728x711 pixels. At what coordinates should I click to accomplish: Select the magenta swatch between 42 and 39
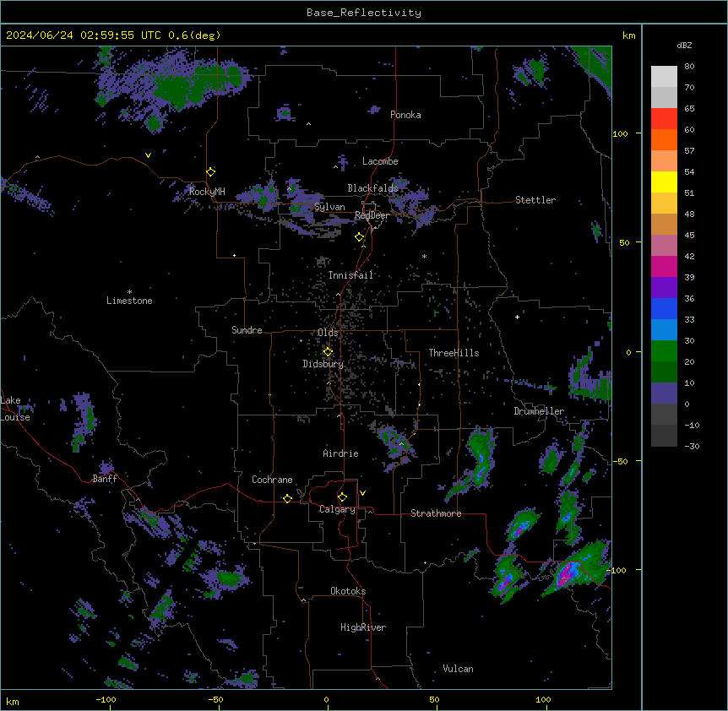(664, 266)
